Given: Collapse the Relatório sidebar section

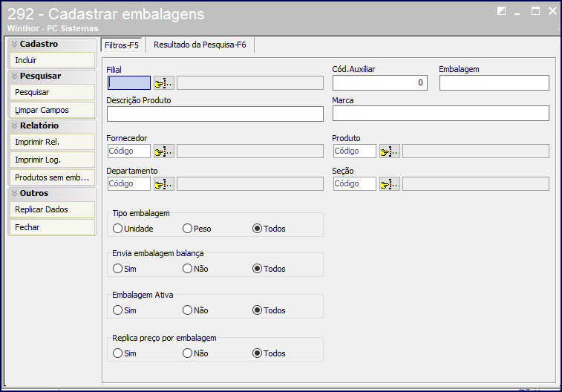Looking at the screenshot, I should click(x=14, y=125).
